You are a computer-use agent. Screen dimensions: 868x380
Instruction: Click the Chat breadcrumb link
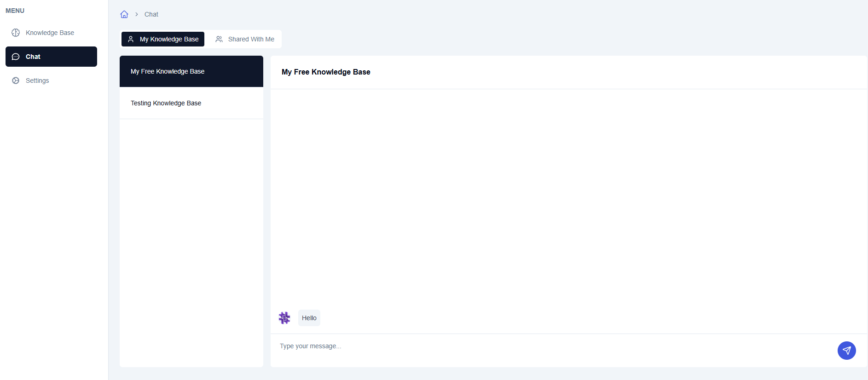tap(151, 14)
